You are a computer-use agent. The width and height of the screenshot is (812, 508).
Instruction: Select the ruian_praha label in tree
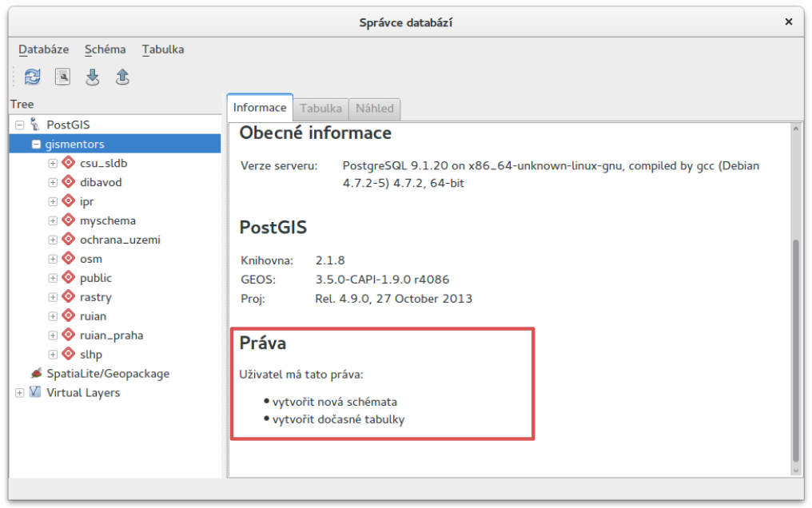[x=111, y=335]
